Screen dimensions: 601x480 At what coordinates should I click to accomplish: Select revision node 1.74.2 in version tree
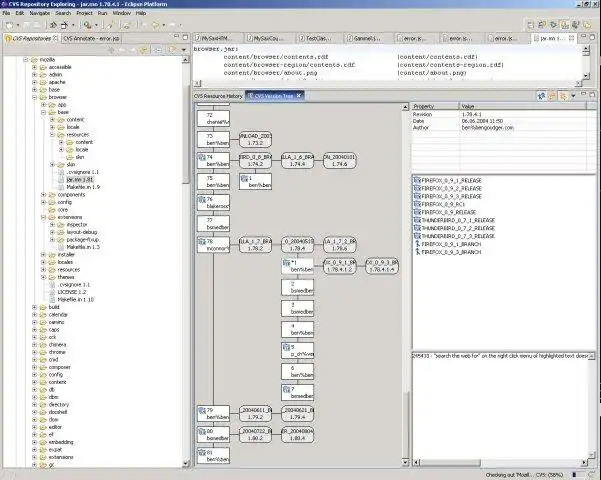pyautogui.click(x=255, y=161)
